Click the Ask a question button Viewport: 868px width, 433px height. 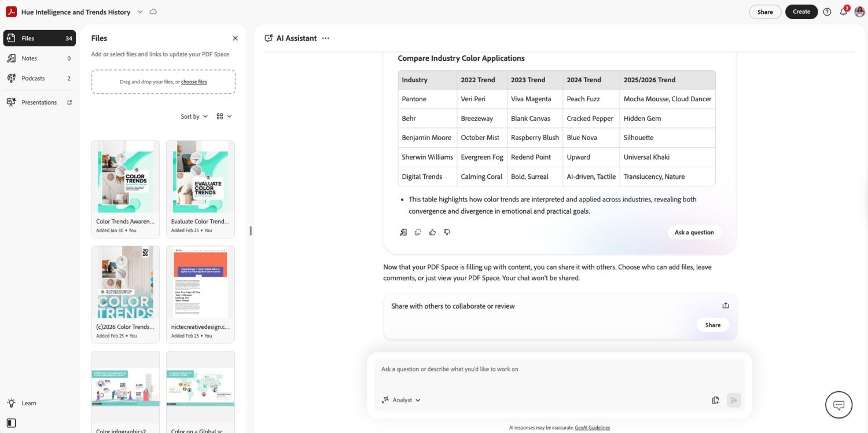click(x=694, y=232)
